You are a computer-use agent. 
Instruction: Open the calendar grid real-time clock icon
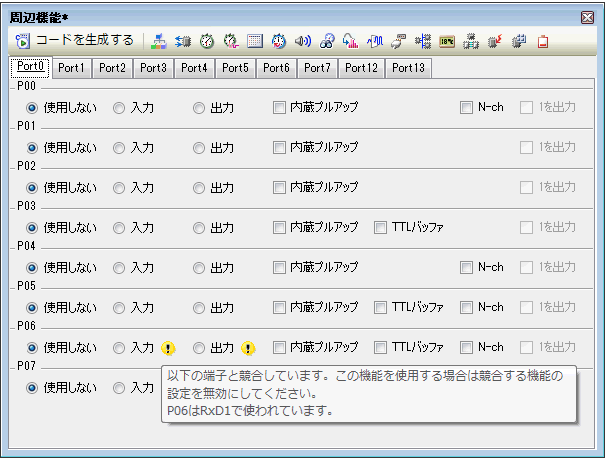point(255,42)
